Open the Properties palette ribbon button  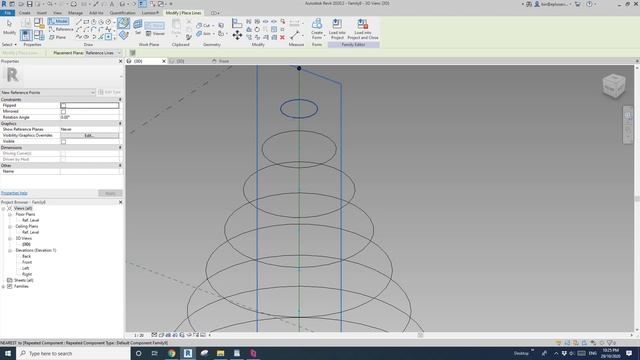26,35
